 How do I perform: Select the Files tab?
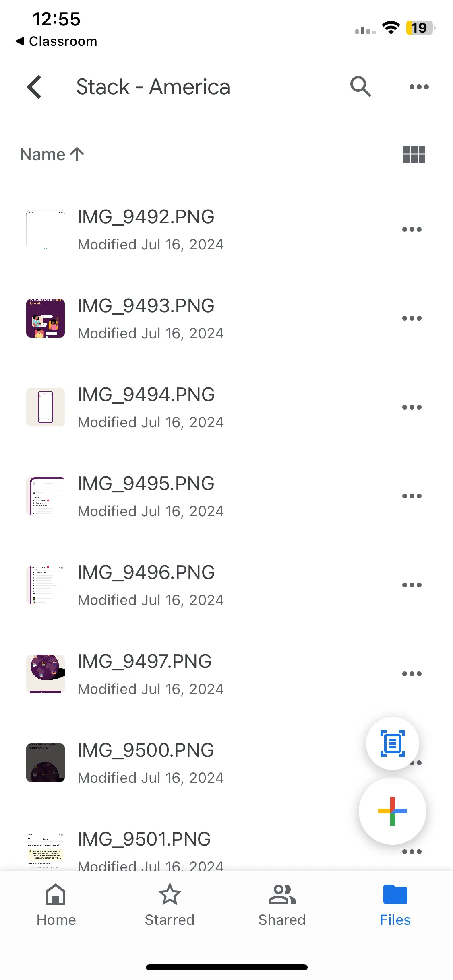coord(395,905)
